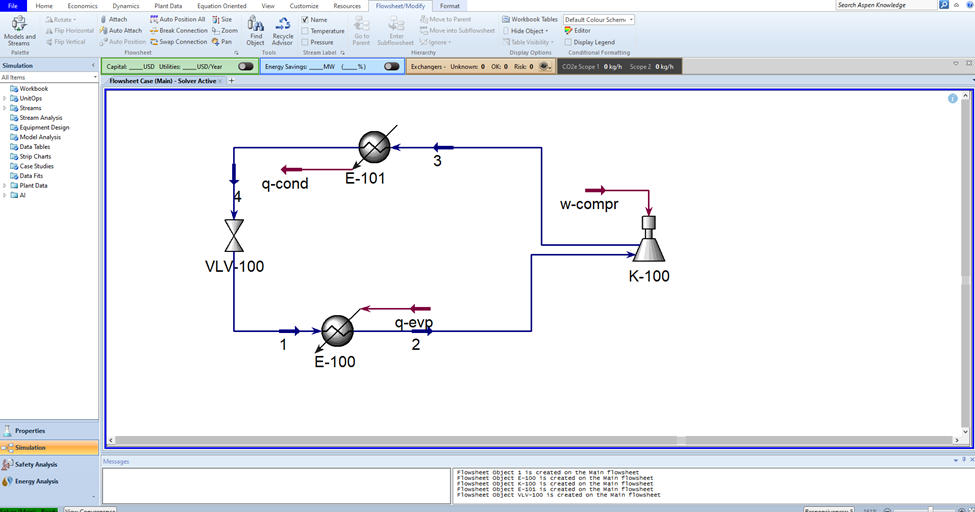Switch to the Home ribbon tab

[44, 6]
